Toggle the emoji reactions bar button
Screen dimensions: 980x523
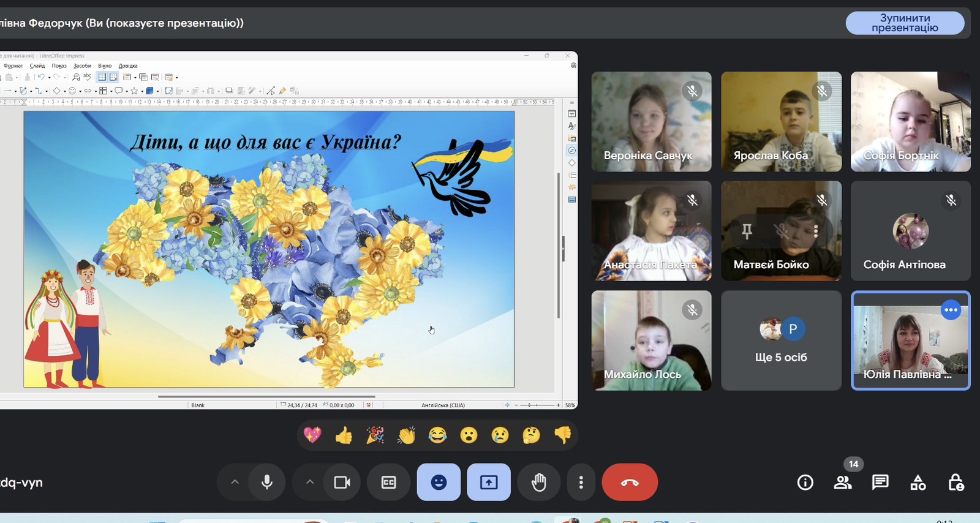pyautogui.click(x=439, y=483)
